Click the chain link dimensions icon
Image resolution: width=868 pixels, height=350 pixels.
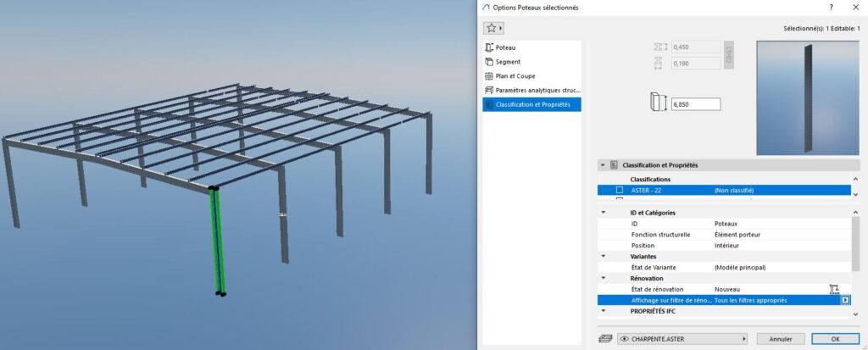(x=728, y=55)
